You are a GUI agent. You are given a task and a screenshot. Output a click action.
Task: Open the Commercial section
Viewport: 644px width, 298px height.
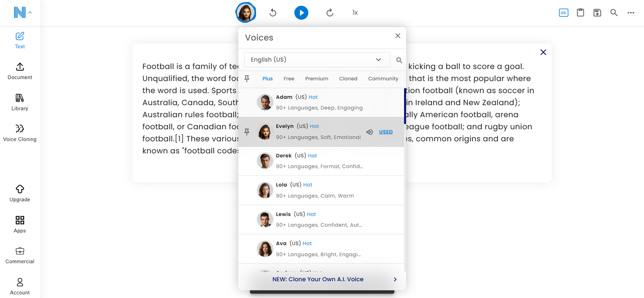[20, 255]
